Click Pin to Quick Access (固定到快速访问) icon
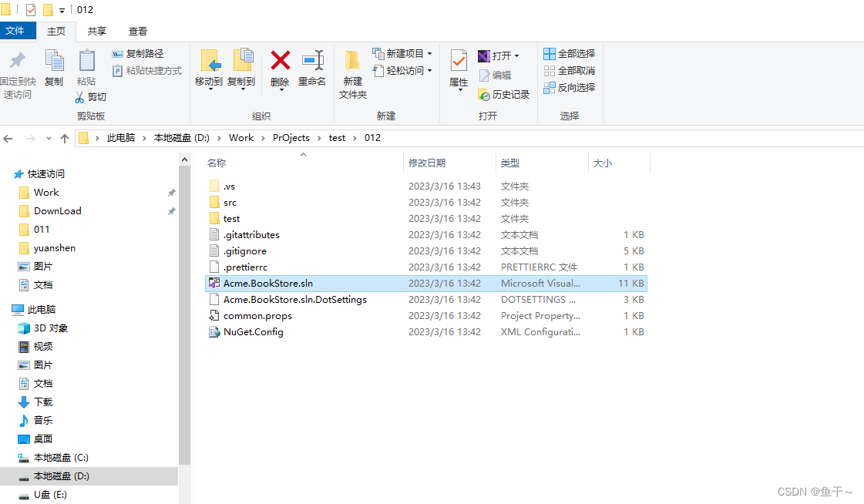 click(17, 62)
